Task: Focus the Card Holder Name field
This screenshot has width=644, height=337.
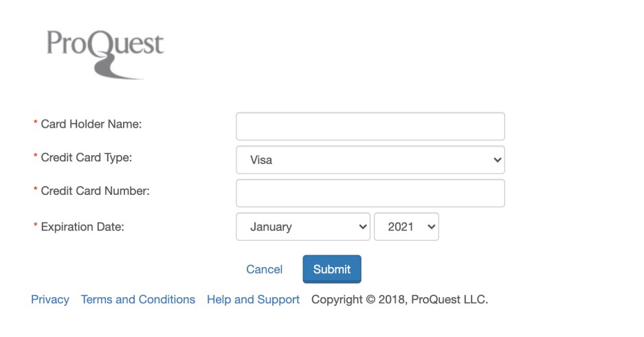Action: (x=370, y=126)
